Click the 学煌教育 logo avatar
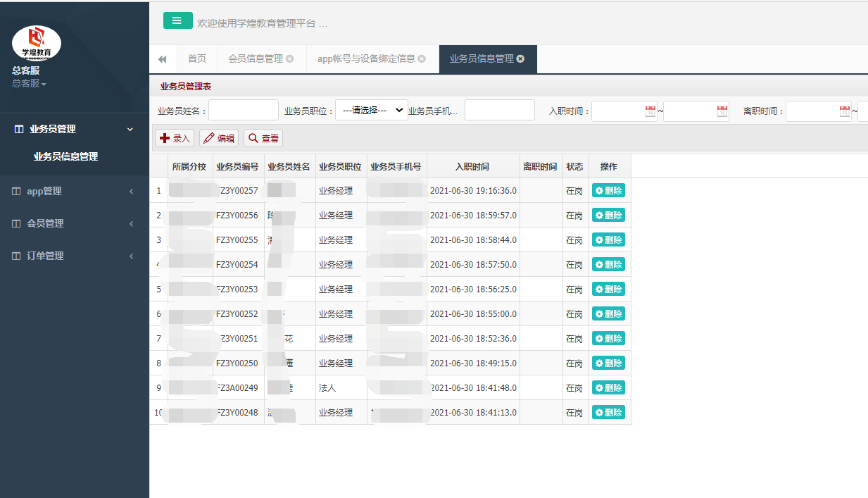 (x=37, y=43)
